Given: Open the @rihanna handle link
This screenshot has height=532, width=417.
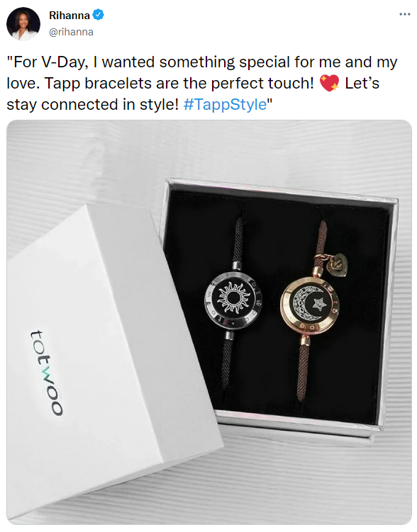Looking at the screenshot, I should click(71, 32).
